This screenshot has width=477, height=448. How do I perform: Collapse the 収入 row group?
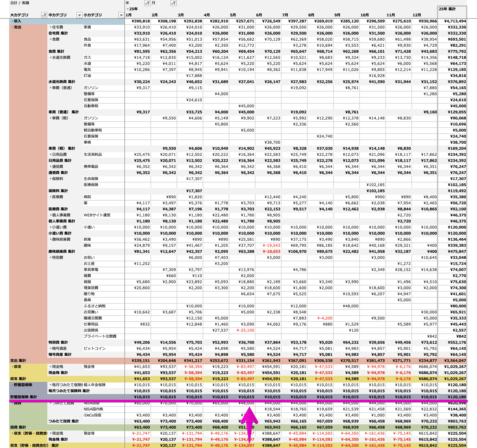click(x=12, y=21)
